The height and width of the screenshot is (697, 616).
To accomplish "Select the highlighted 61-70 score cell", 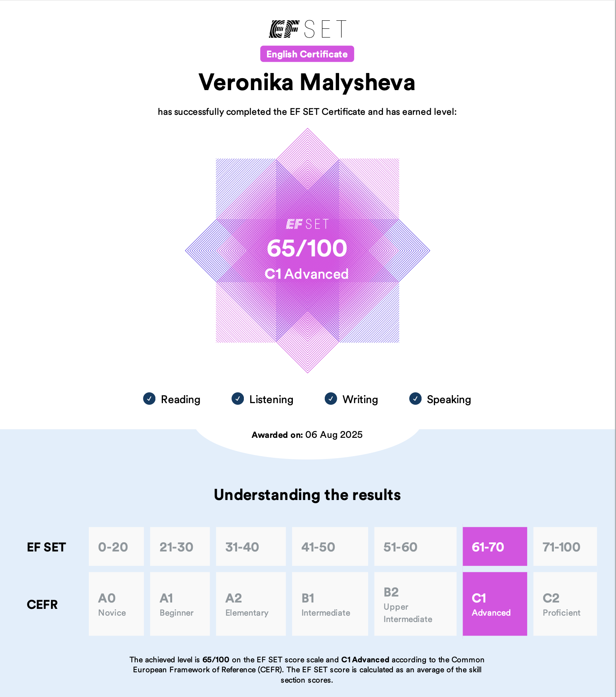I will 494,547.
